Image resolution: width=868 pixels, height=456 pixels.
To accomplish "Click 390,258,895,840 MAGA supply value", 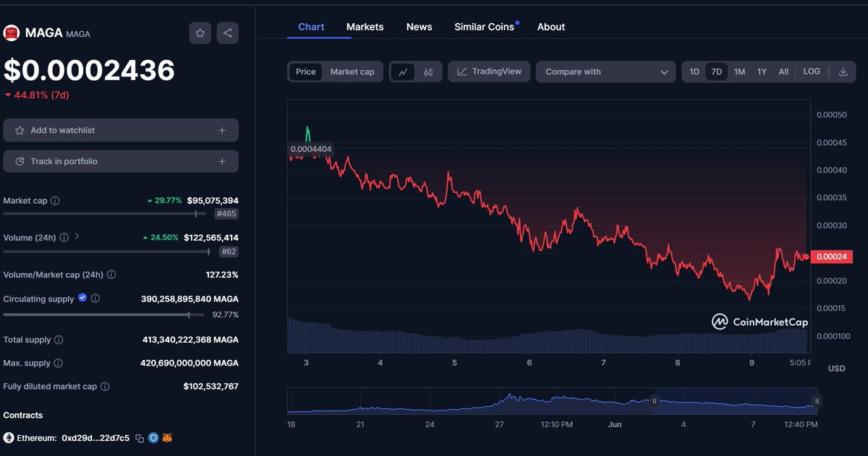I will (x=190, y=298).
